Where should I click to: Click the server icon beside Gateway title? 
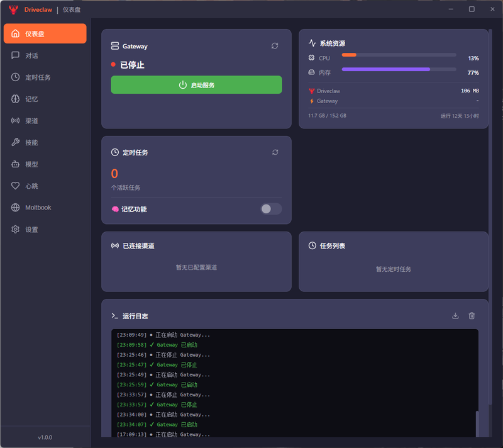115,46
